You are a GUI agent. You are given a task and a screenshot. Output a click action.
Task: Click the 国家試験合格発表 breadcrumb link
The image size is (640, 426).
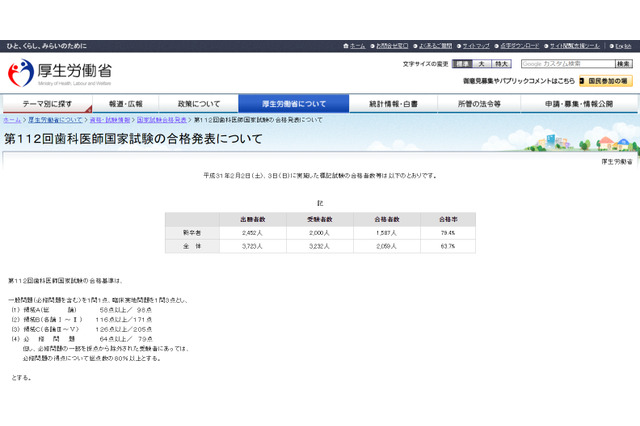(x=162, y=120)
